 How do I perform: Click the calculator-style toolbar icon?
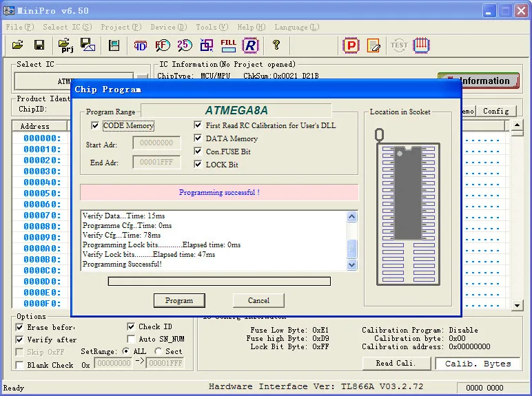point(114,45)
